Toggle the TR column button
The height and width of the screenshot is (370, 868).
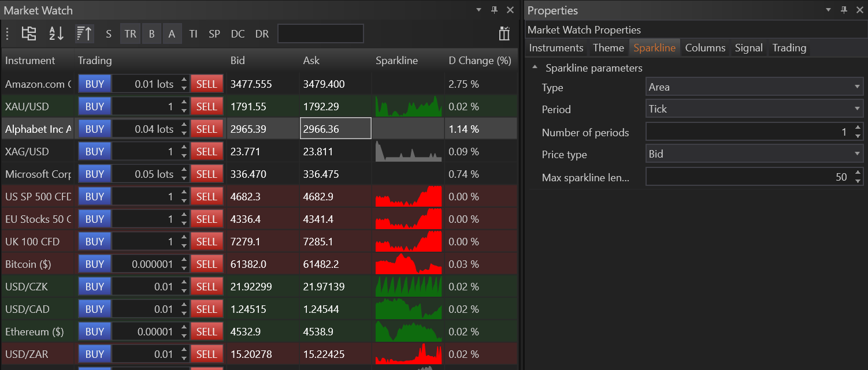[130, 34]
